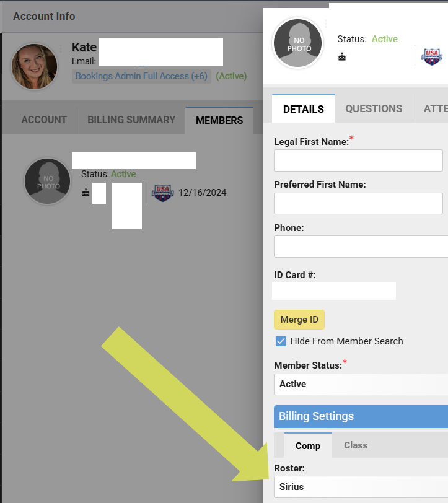Viewport: 448px width, 503px height.
Task: Open the Questions tab
Action: click(374, 109)
